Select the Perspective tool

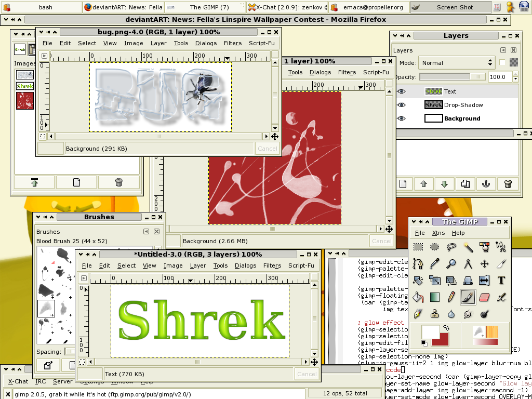[468, 281]
